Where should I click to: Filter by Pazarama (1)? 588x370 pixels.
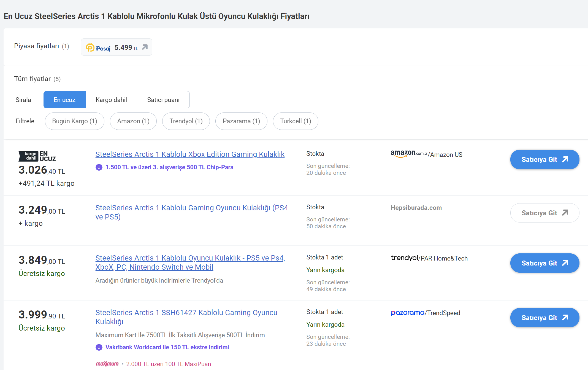click(x=241, y=121)
